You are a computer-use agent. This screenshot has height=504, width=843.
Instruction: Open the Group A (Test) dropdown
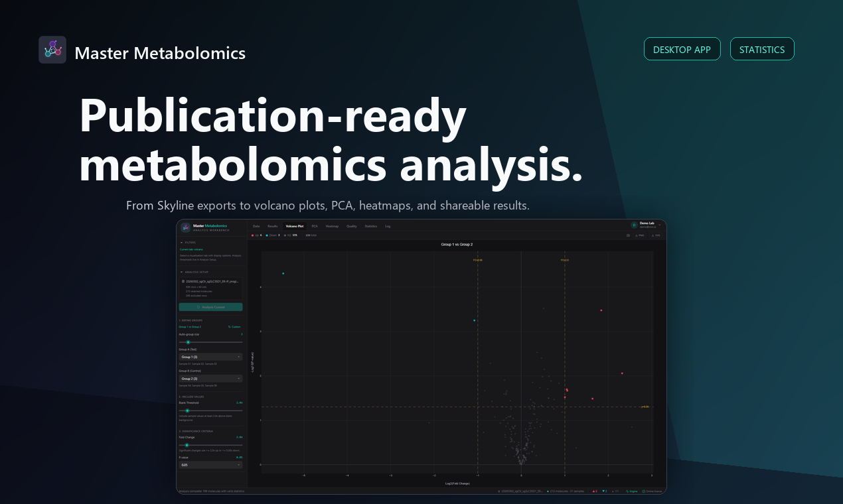[210, 357]
